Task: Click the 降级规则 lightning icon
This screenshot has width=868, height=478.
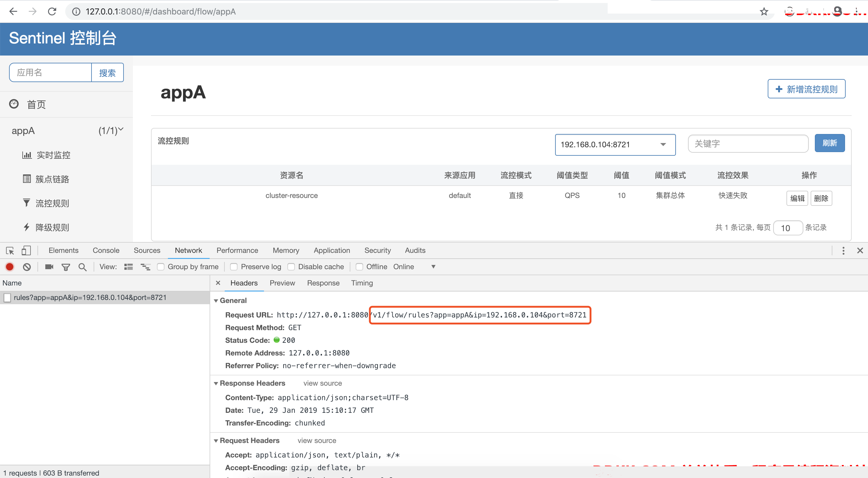Action: coord(27,227)
